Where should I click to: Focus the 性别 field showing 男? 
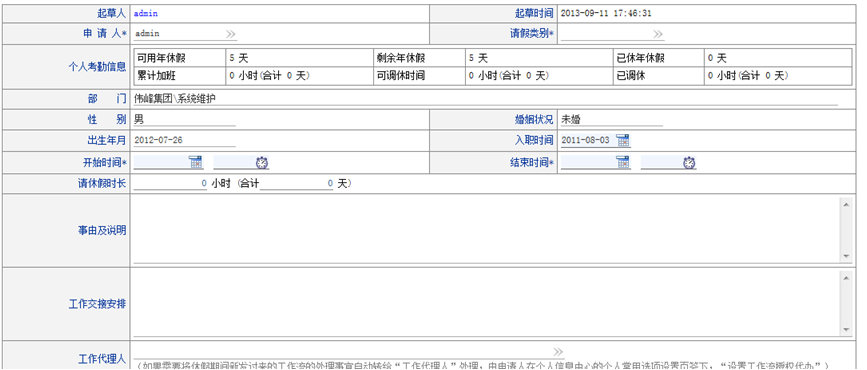click(185, 119)
